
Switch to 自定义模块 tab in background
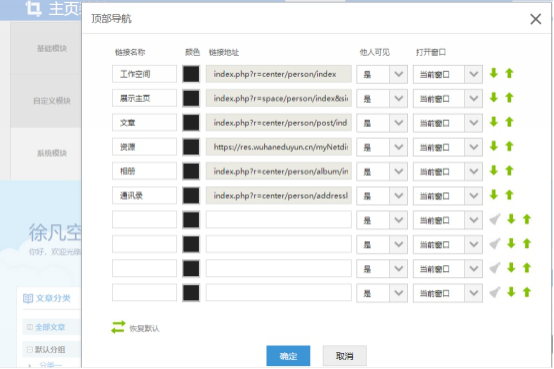click(x=46, y=101)
